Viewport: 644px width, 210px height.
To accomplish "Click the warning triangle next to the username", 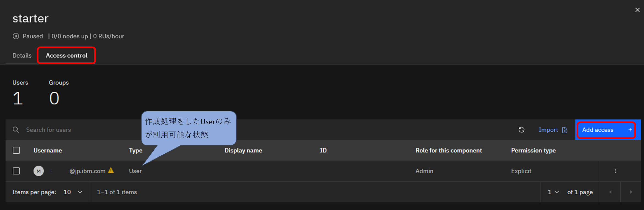I will click(111, 171).
